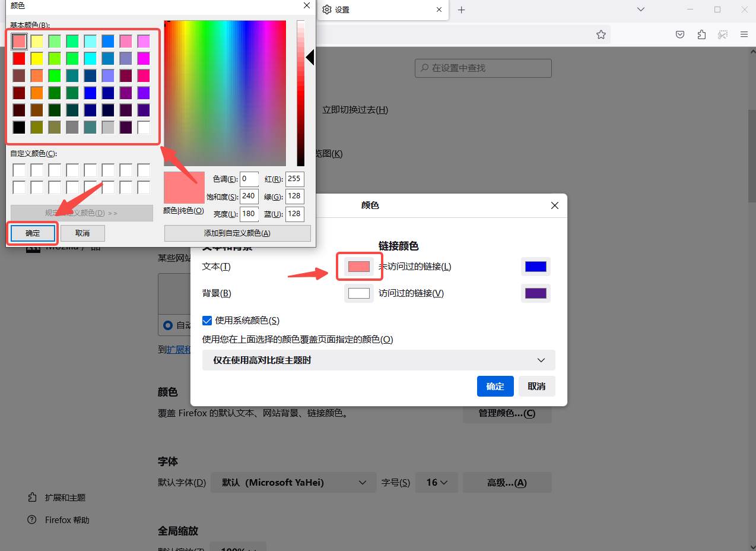Close the Windows 颜色 picker dialog
This screenshot has width=756, height=551.
pyautogui.click(x=307, y=5)
